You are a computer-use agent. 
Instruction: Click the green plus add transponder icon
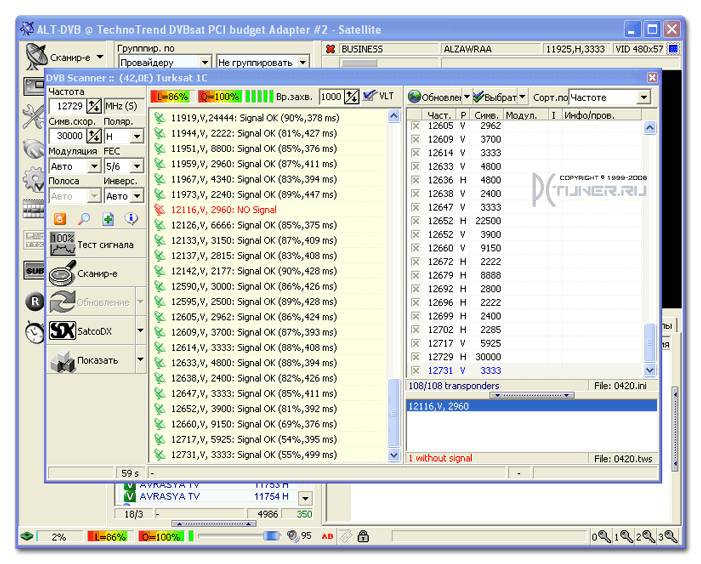tap(108, 219)
